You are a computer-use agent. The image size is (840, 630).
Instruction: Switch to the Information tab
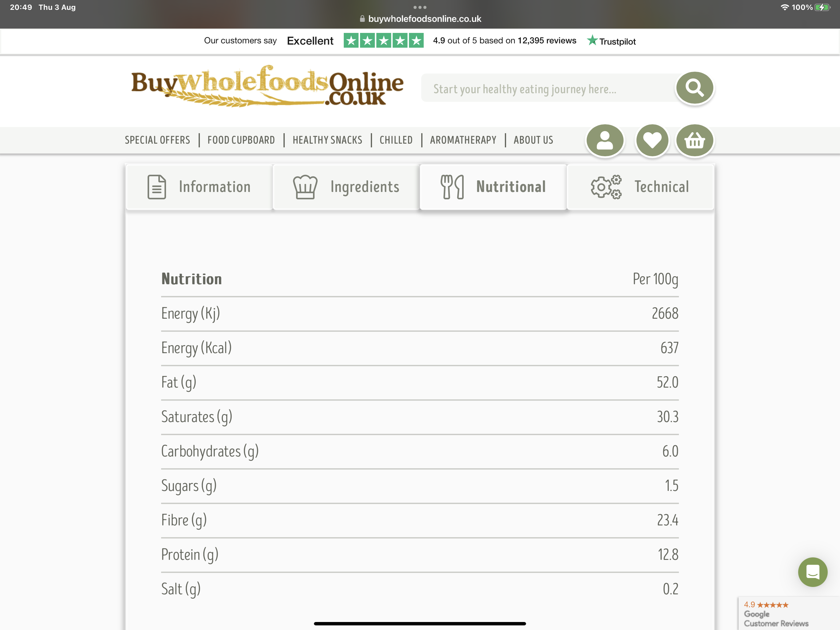(199, 187)
